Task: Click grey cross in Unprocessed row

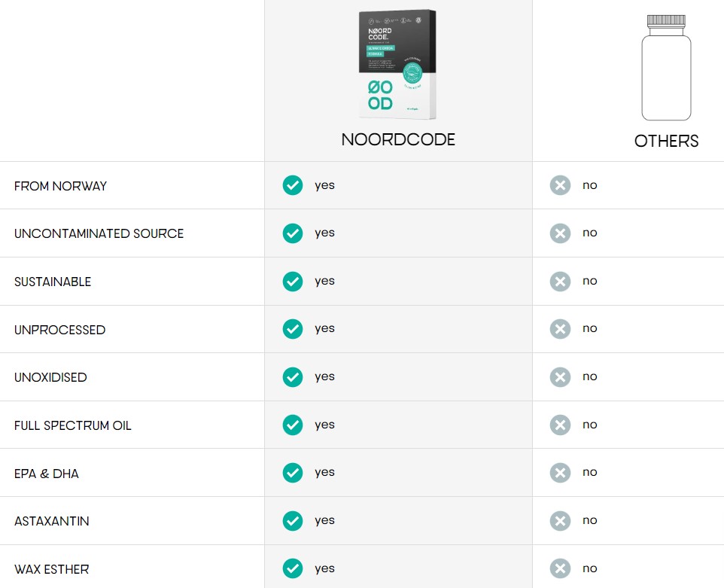Action: [560, 329]
